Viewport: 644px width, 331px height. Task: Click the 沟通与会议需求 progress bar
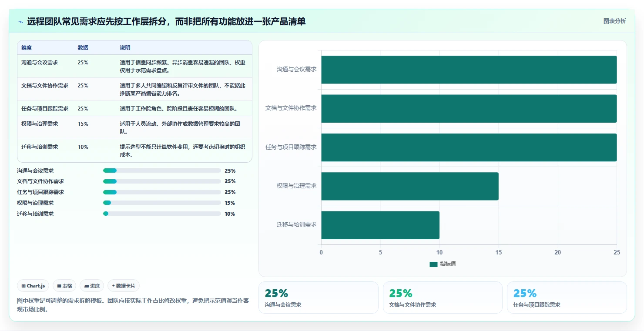(x=162, y=171)
